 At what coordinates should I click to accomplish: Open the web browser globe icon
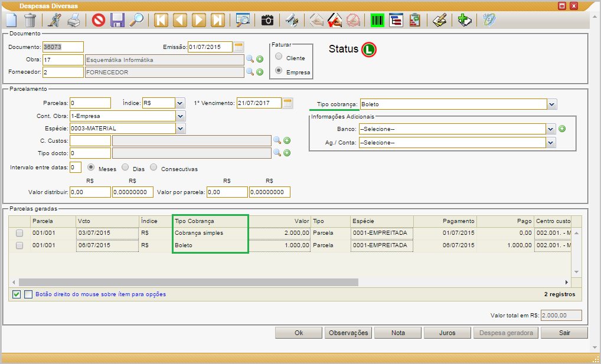[489, 20]
